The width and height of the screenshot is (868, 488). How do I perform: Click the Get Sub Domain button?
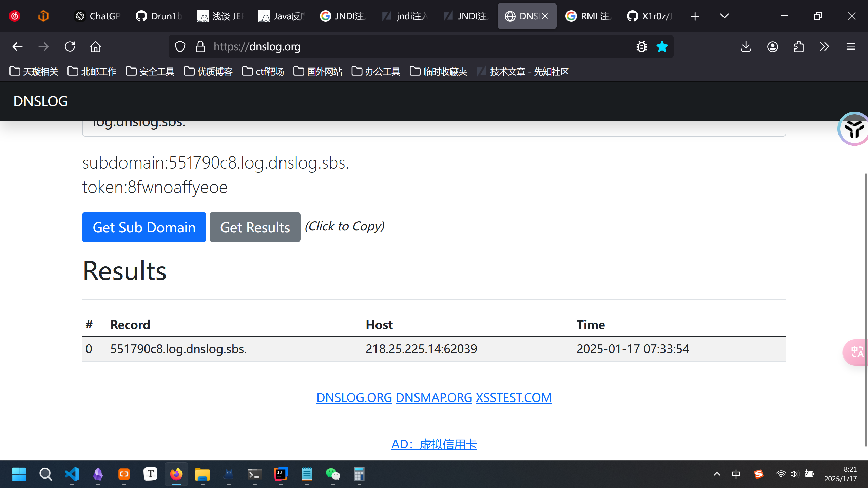point(144,227)
